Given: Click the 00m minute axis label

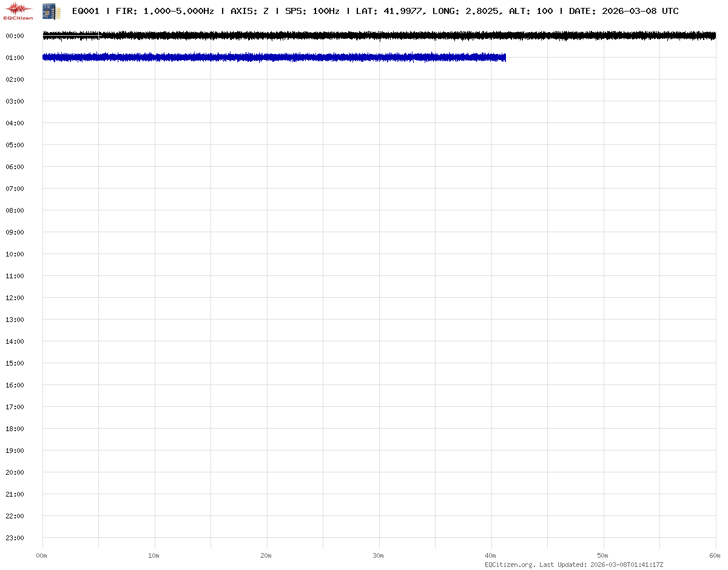Looking at the screenshot, I should (x=42, y=555).
